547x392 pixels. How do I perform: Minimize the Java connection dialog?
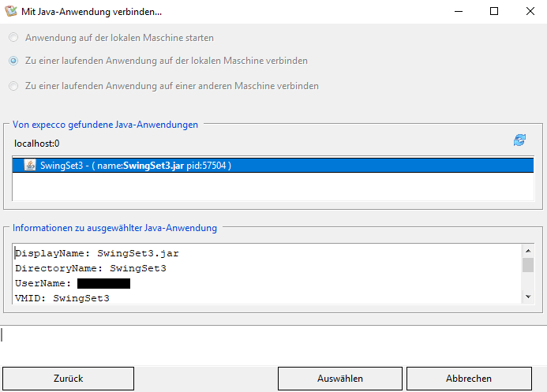coord(458,12)
